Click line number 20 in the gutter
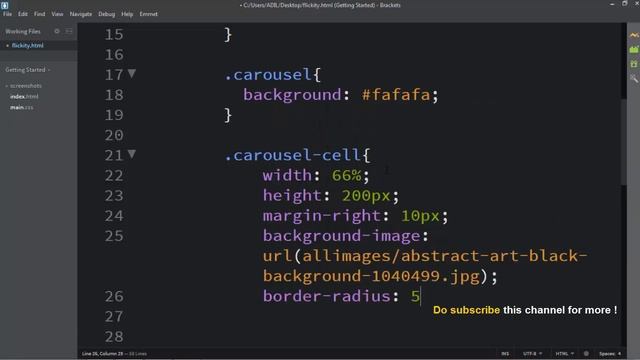 coord(114,135)
